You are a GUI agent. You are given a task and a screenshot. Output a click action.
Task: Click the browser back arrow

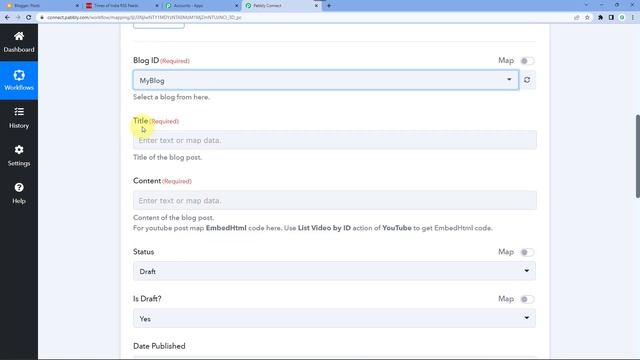tap(7, 18)
